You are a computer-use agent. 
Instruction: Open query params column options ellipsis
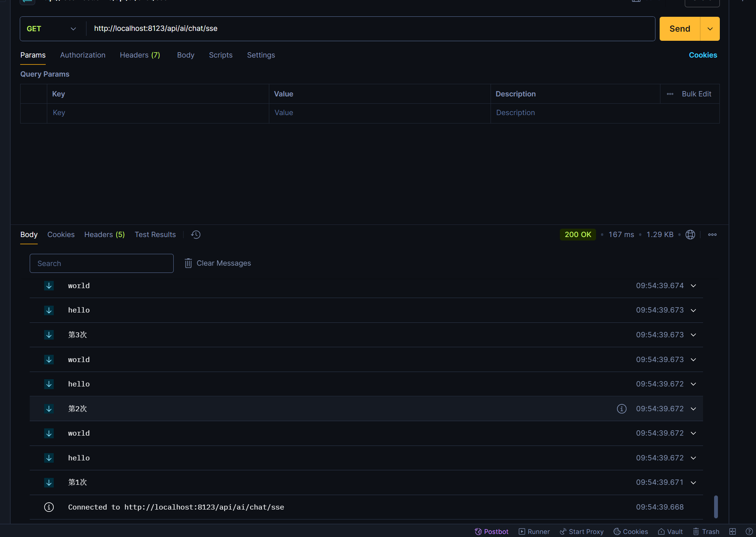[x=670, y=94]
